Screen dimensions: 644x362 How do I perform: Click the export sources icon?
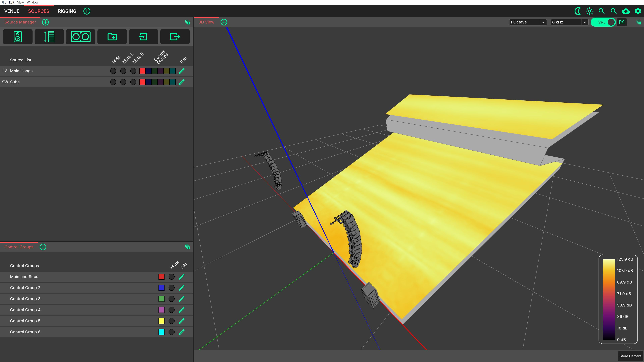(175, 37)
